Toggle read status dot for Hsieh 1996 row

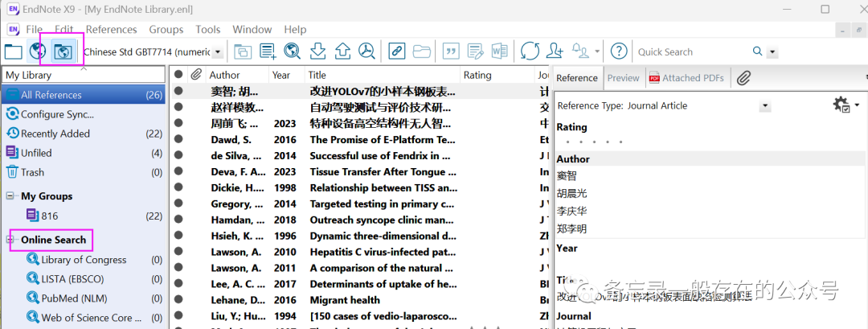coord(178,236)
